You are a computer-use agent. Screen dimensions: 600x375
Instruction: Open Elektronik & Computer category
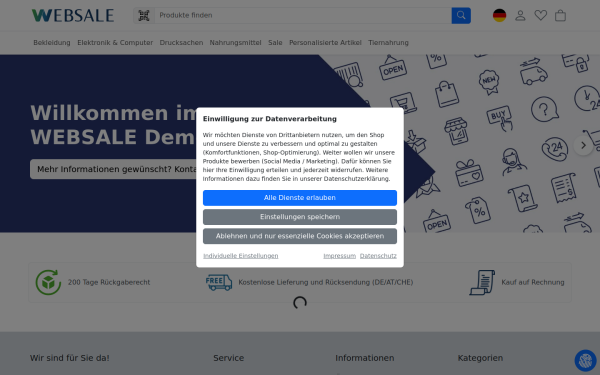[115, 42]
